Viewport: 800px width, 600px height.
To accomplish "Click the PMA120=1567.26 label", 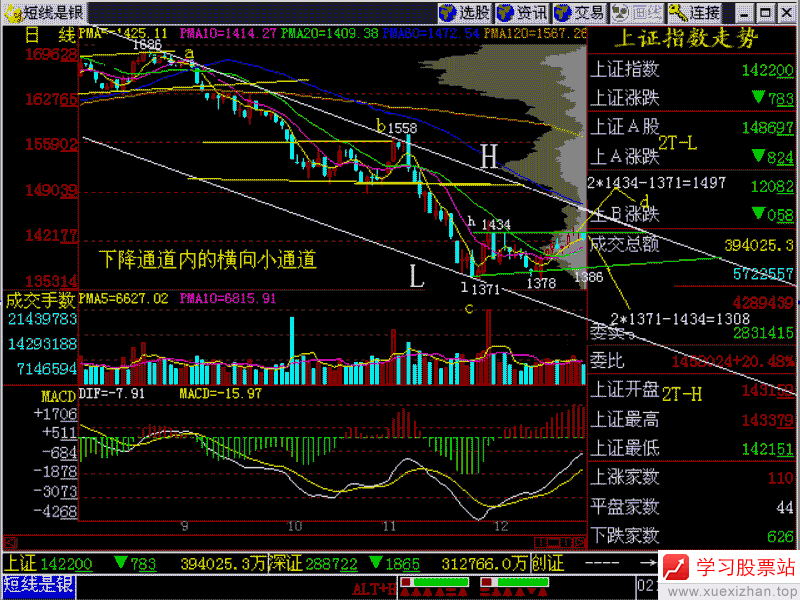I will 535,34.
